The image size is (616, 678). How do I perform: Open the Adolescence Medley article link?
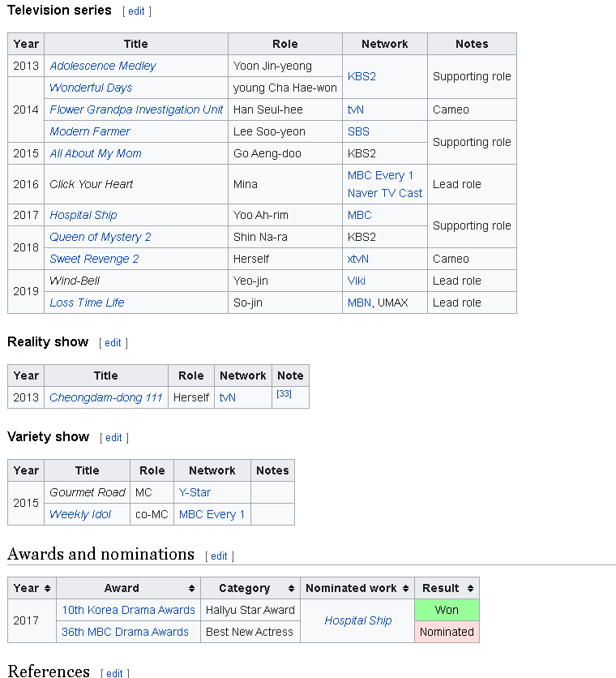[x=103, y=66]
